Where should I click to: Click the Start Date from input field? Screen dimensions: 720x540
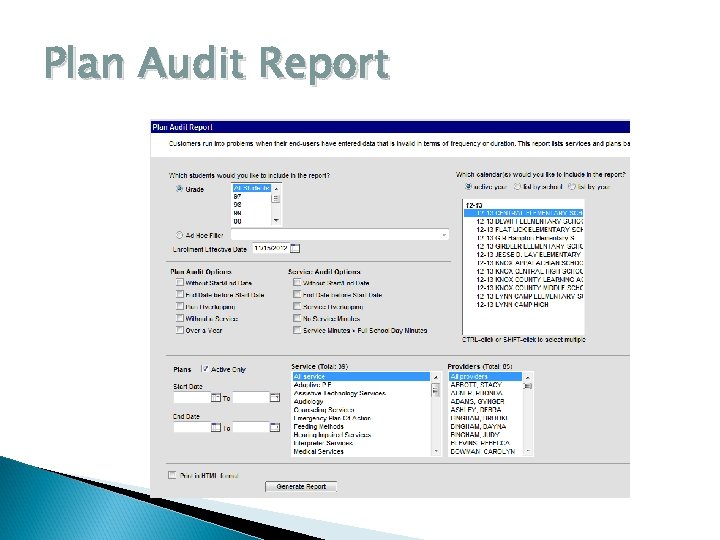point(192,398)
